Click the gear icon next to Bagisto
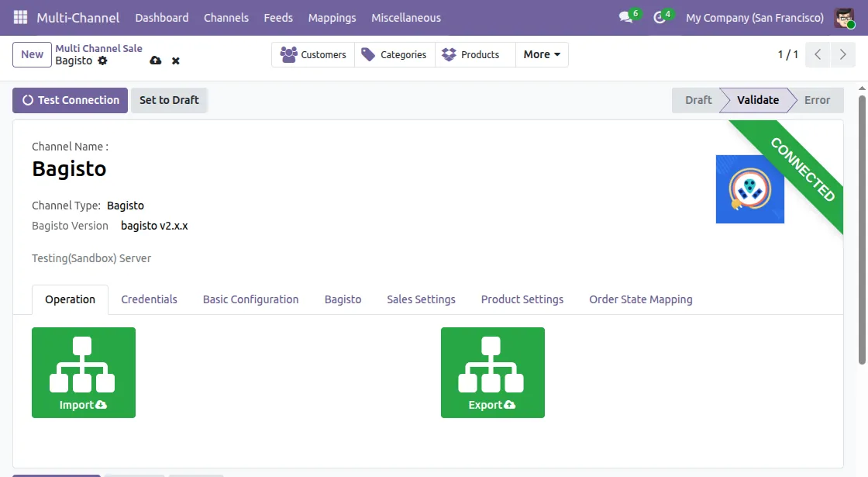Viewport: 868px width, 477px height. click(x=102, y=60)
